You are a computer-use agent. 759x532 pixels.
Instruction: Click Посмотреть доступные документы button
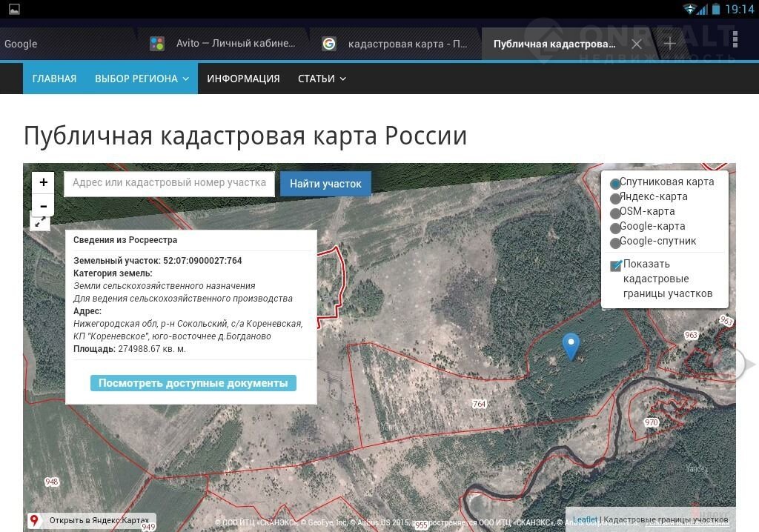pos(193,383)
